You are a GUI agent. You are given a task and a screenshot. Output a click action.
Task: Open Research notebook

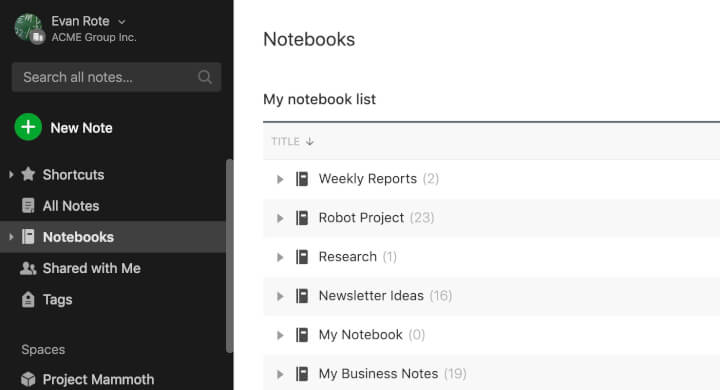pyautogui.click(x=348, y=257)
